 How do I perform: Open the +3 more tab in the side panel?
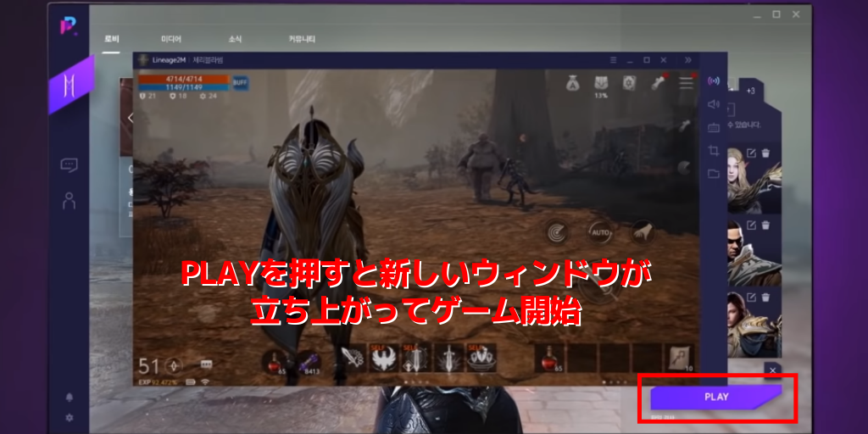[751, 91]
